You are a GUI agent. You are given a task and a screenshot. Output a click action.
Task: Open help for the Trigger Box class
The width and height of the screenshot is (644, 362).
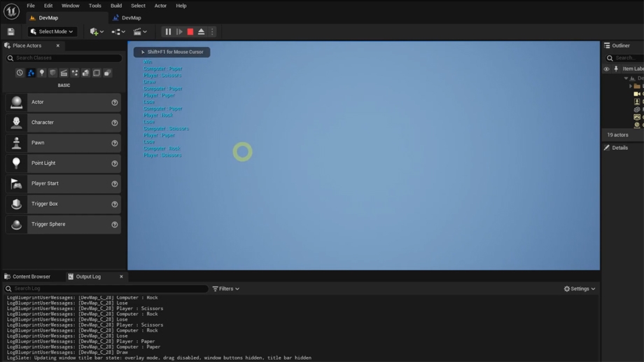coord(115,204)
